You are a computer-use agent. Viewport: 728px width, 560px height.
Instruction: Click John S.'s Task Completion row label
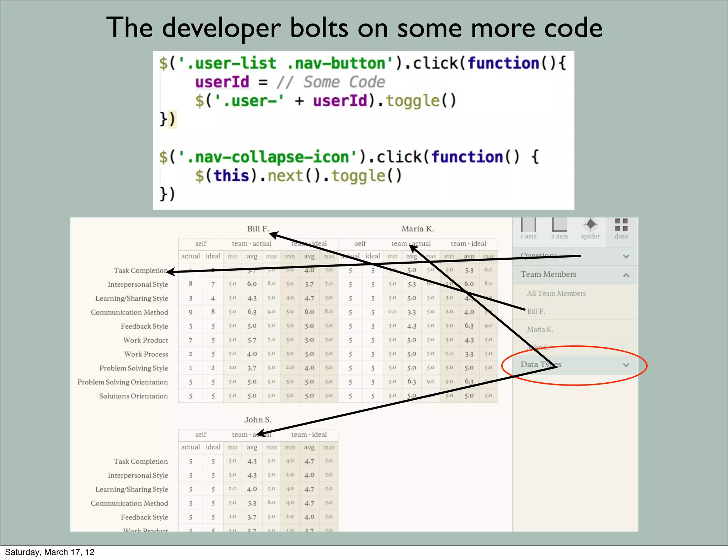[x=141, y=462]
